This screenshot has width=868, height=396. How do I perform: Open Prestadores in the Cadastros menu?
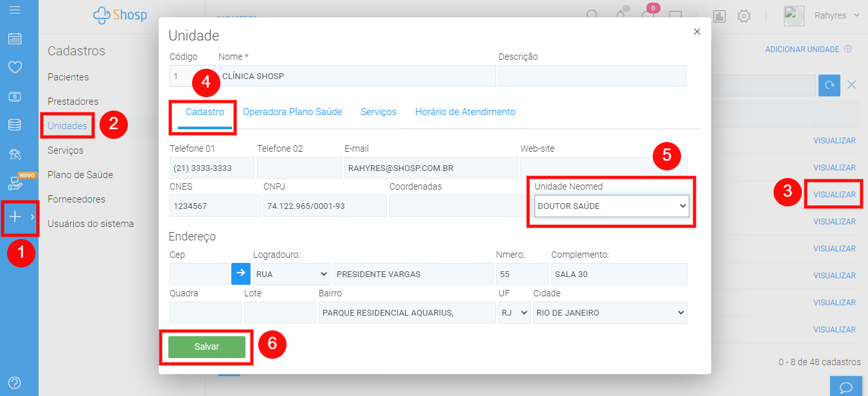click(x=73, y=102)
